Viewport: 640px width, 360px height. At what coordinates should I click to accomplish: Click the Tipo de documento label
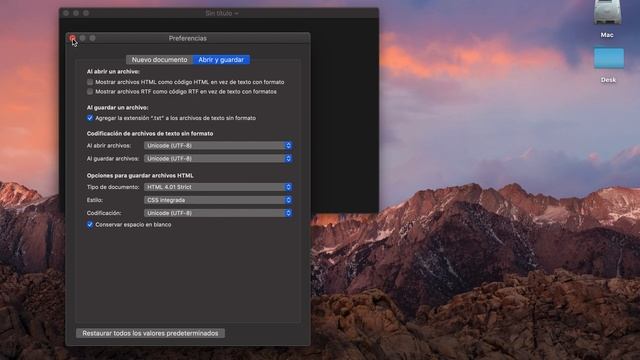(113, 187)
